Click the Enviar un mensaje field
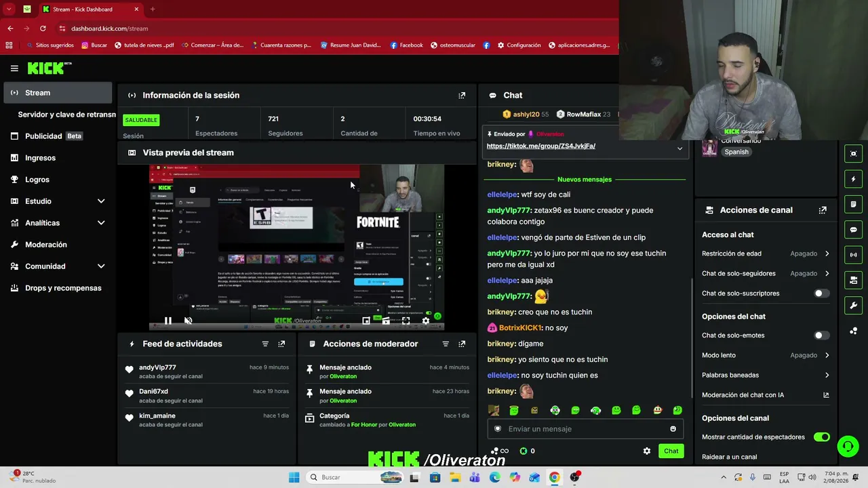868x488 pixels. (x=585, y=429)
